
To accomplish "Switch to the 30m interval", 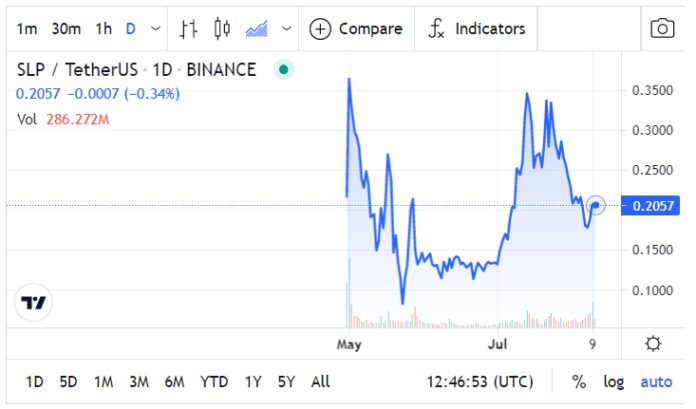I will [66, 29].
